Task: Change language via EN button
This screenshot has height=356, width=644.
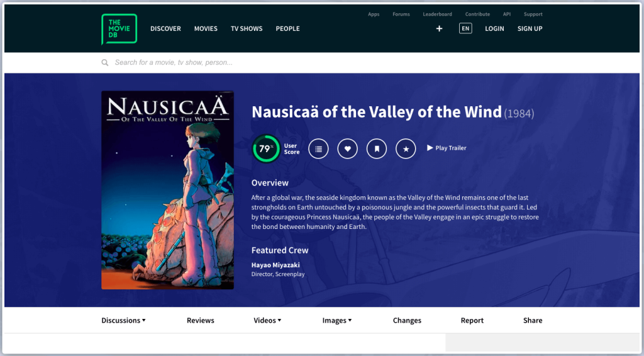Action: coord(465,29)
